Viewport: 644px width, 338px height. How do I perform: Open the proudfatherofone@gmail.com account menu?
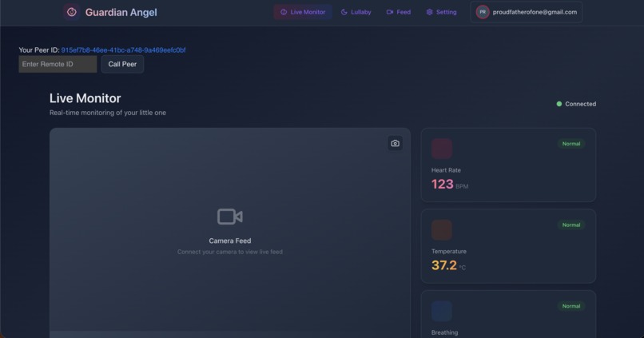tap(526, 12)
